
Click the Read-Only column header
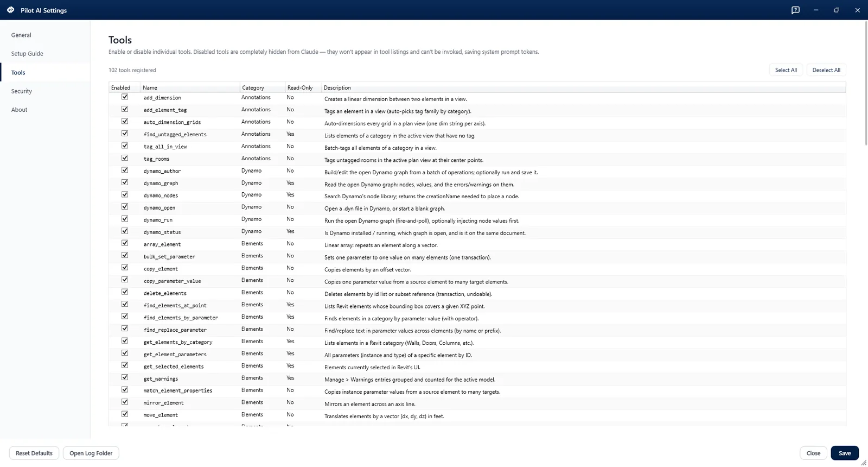pyautogui.click(x=303, y=87)
